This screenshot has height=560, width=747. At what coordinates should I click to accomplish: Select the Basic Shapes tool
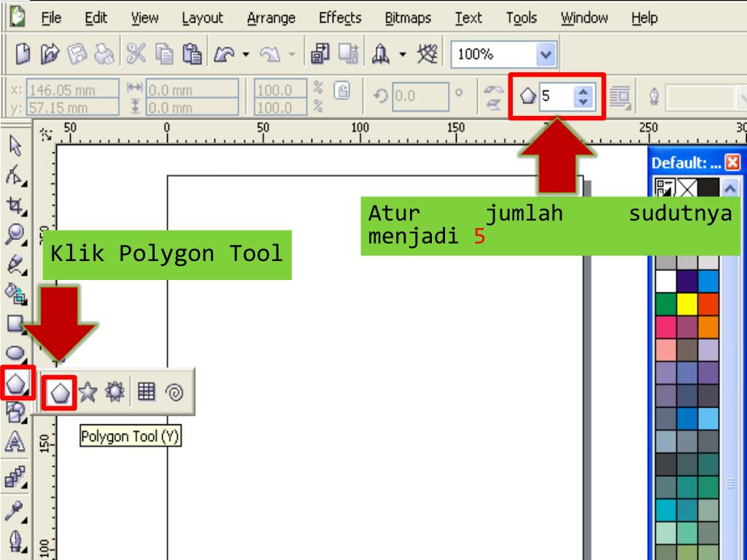(15, 413)
